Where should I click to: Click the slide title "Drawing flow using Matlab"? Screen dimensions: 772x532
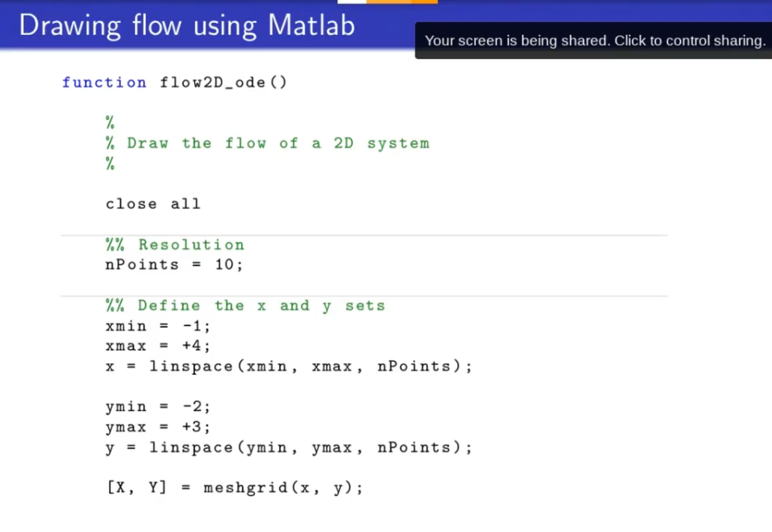point(187,25)
